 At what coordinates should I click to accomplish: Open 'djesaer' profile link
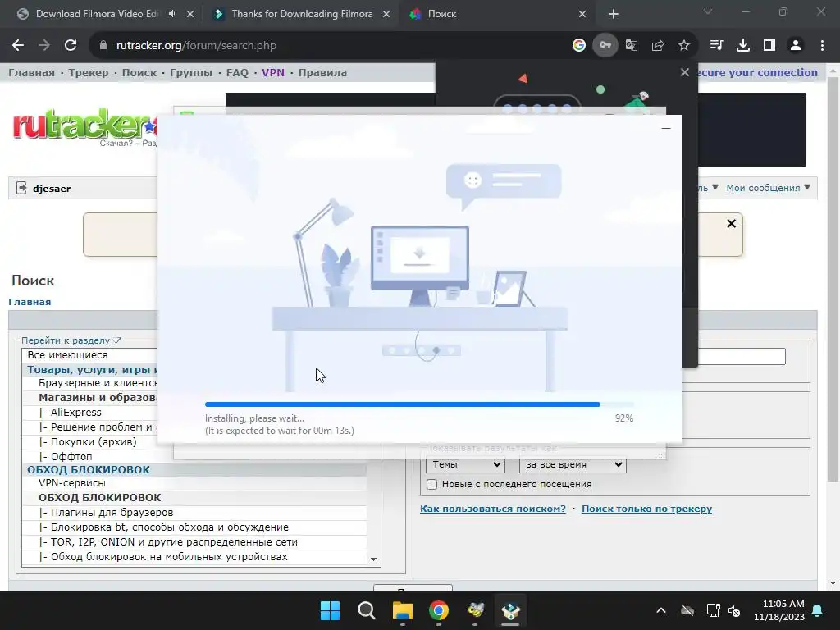point(52,189)
